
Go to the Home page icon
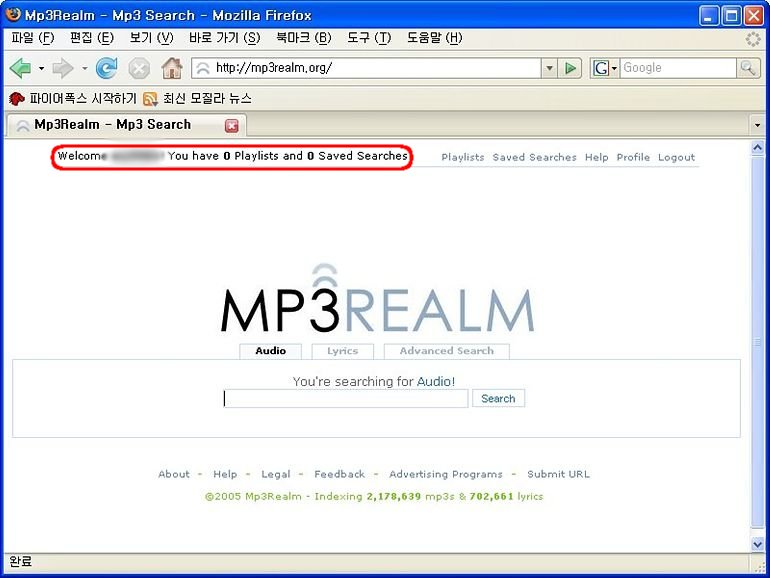(x=172, y=68)
